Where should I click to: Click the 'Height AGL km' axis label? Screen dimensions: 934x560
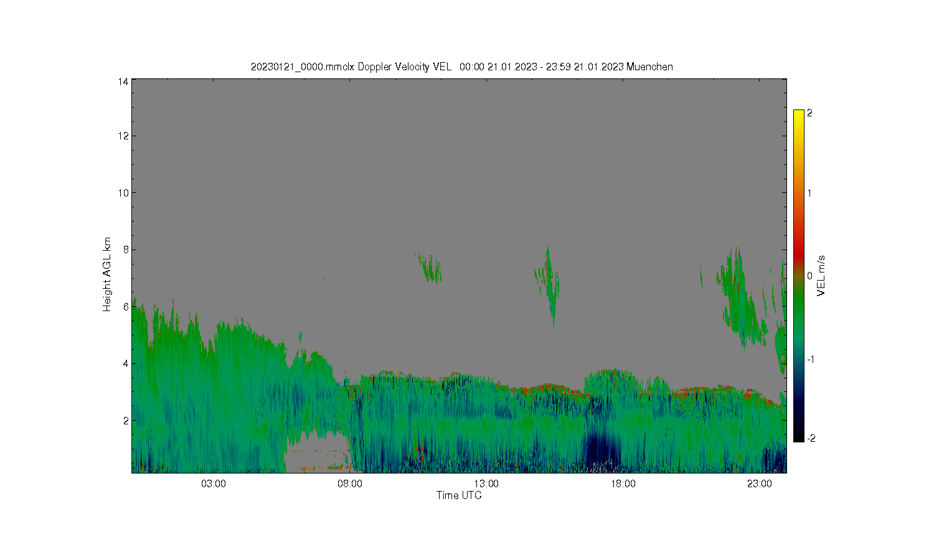click(107, 274)
